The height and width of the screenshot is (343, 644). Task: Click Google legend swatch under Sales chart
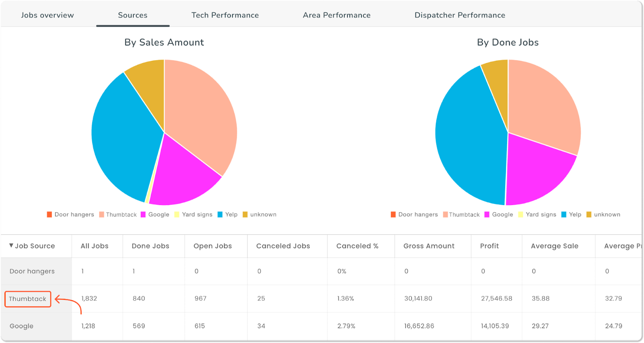coord(143,214)
